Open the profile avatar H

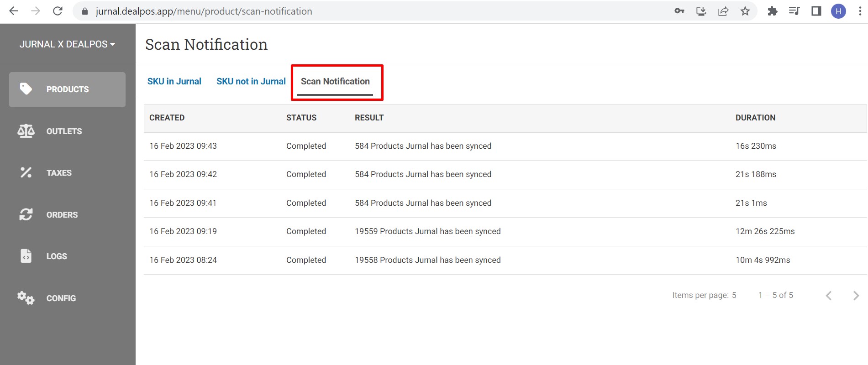838,11
